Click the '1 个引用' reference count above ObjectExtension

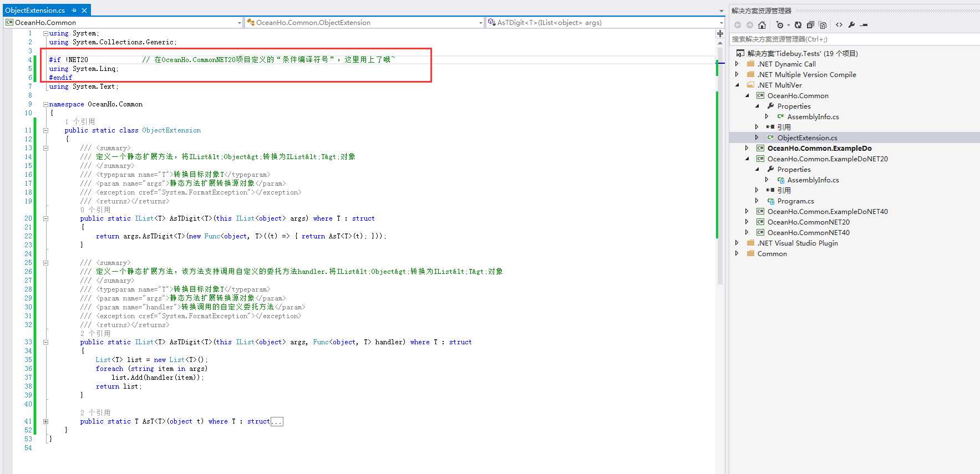tap(80, 121)
